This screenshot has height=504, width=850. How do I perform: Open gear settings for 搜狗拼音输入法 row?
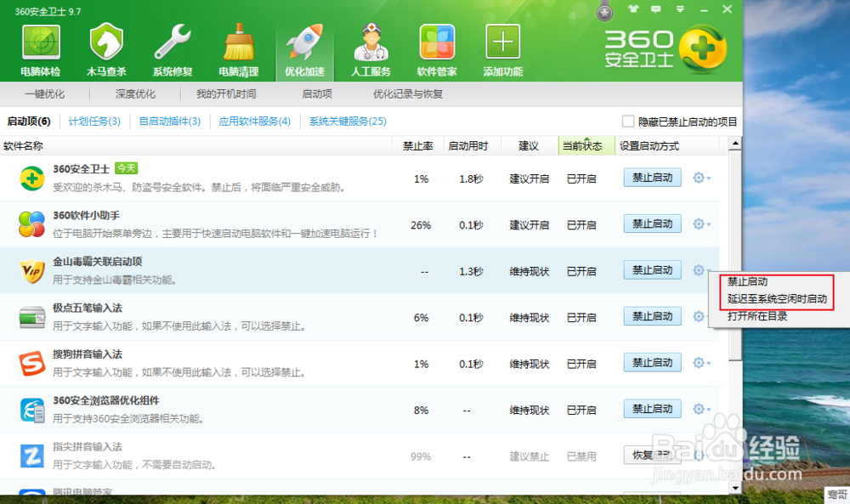click(701, 363)
